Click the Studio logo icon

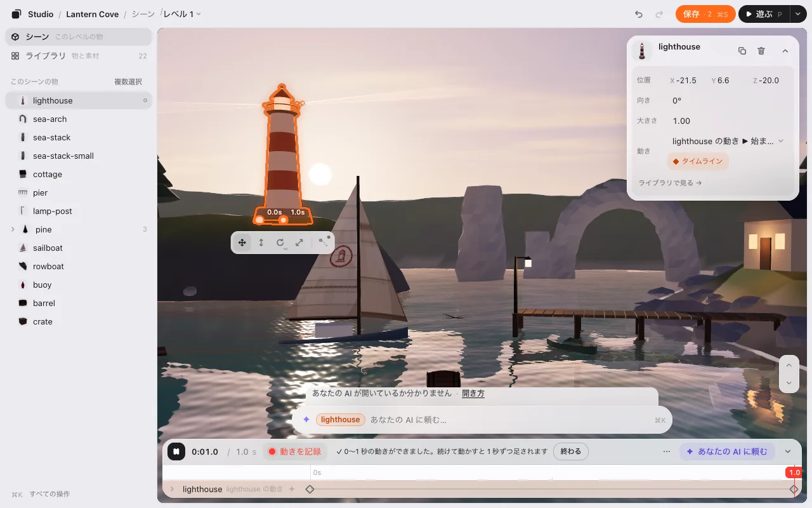[16, 14]
